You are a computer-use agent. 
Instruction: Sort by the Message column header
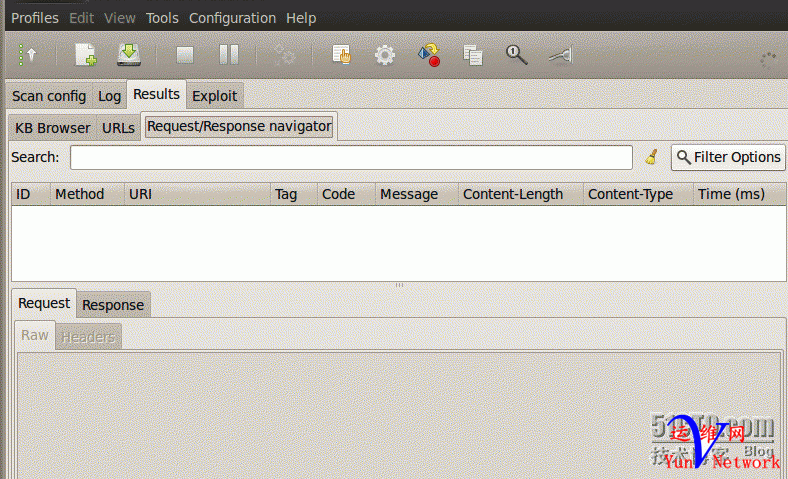click(x=417, y=194)
